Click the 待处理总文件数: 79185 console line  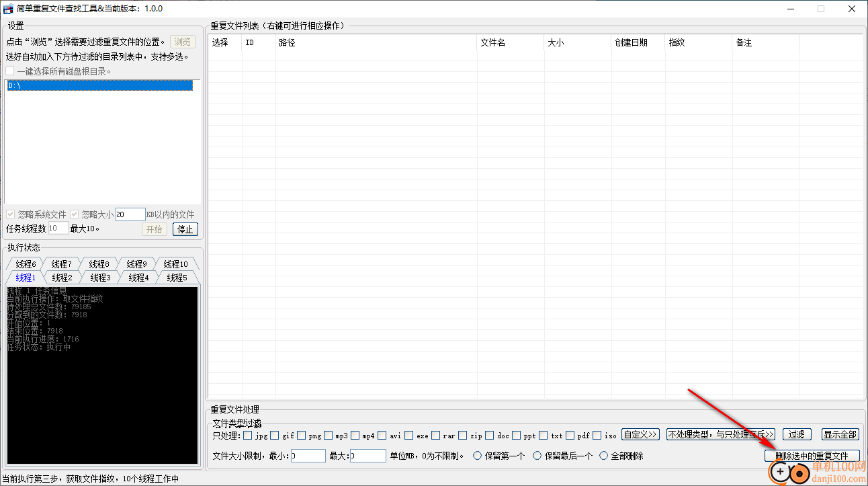click(x=49, y=307)
